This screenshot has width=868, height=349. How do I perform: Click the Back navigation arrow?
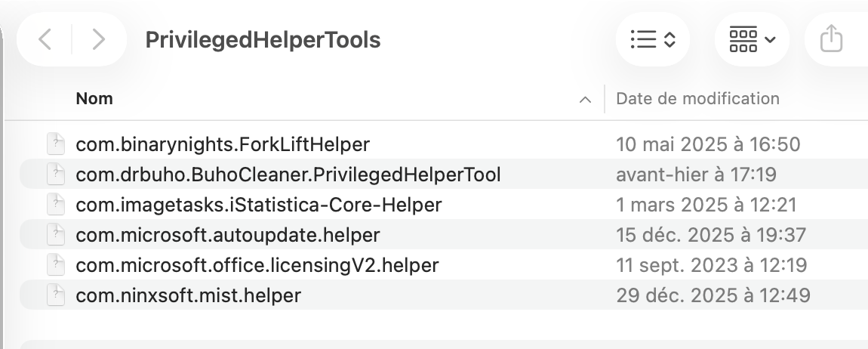point(45,40)
